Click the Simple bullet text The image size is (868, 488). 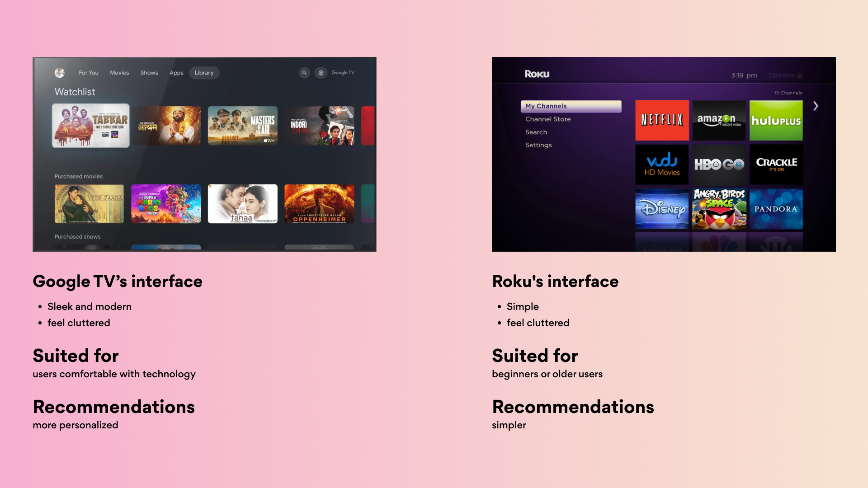pos(523,307)
